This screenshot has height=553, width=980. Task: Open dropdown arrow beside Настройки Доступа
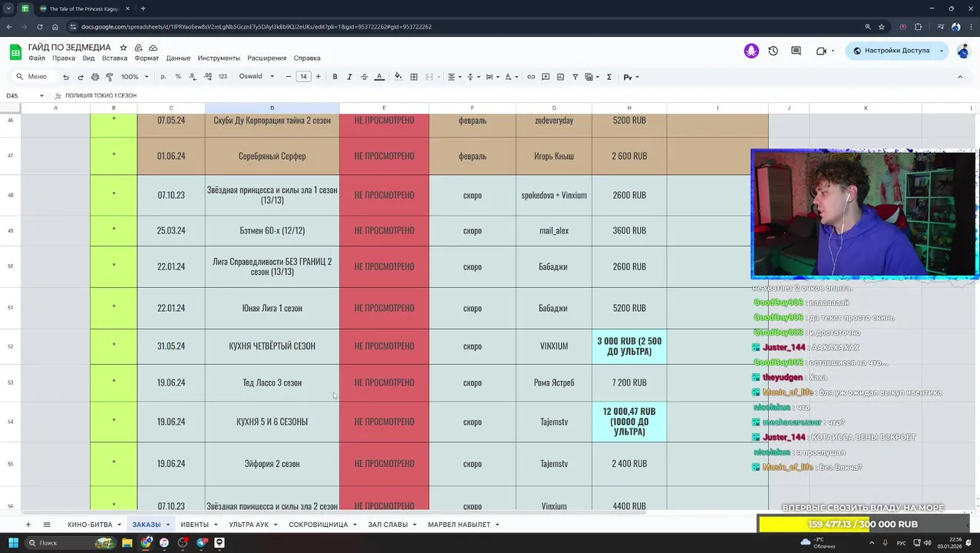(x=942, y=51)
